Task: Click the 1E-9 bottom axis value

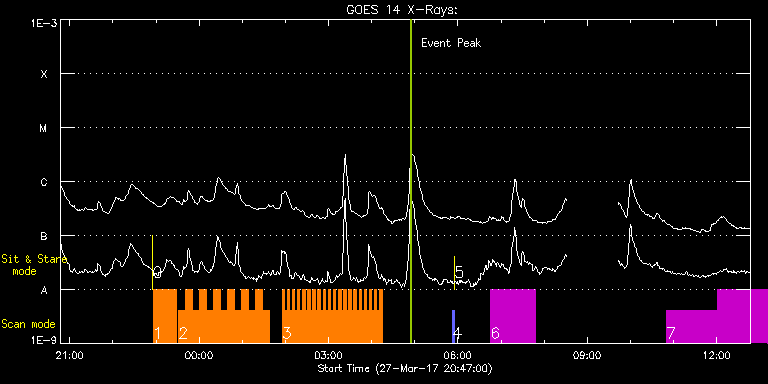Action: pos(44,339)
